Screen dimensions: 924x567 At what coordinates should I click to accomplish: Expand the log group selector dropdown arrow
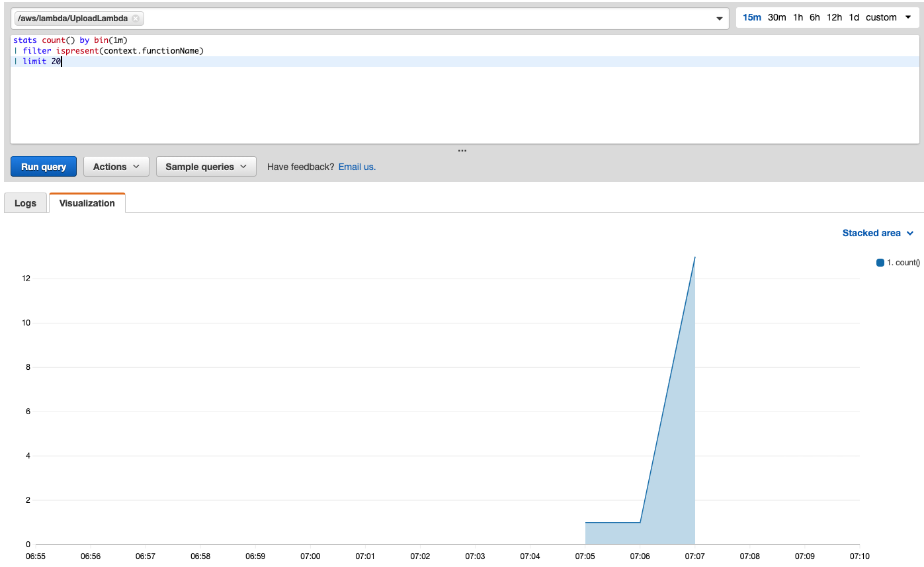coord(720,19)
